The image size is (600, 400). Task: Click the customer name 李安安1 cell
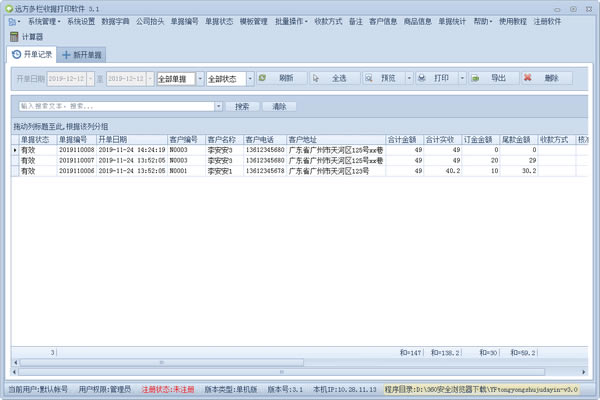224,171
